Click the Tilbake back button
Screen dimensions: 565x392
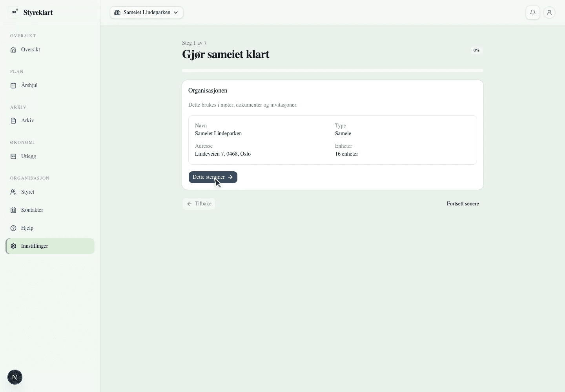pos(199,204)
